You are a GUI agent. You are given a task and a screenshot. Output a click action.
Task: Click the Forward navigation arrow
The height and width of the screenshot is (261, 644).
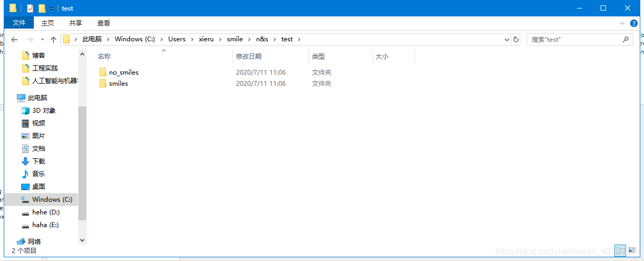30,39
